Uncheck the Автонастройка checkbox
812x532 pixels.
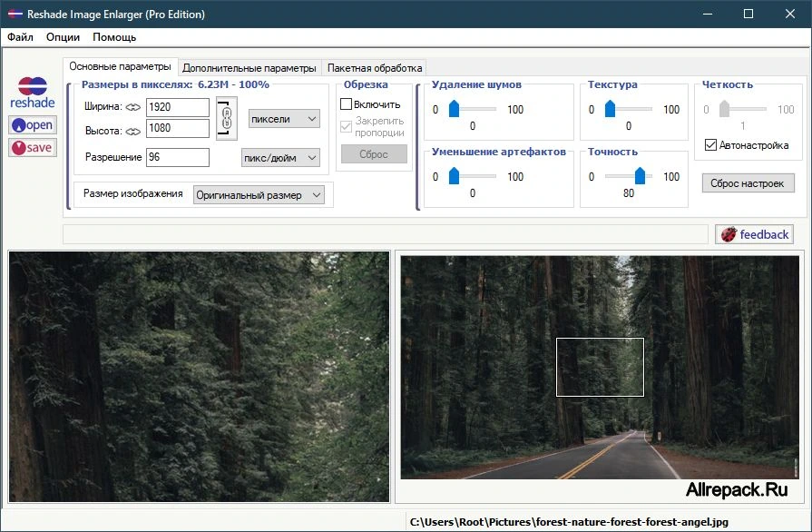click(710, 145)
